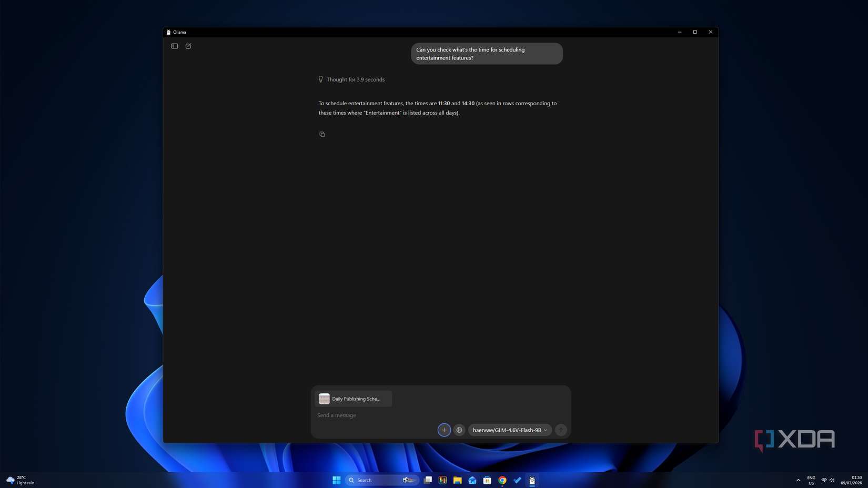Open the weather widget showing 28°C Light rain
Viewport: 868px width, 488px height.
(x=20, y=480)
